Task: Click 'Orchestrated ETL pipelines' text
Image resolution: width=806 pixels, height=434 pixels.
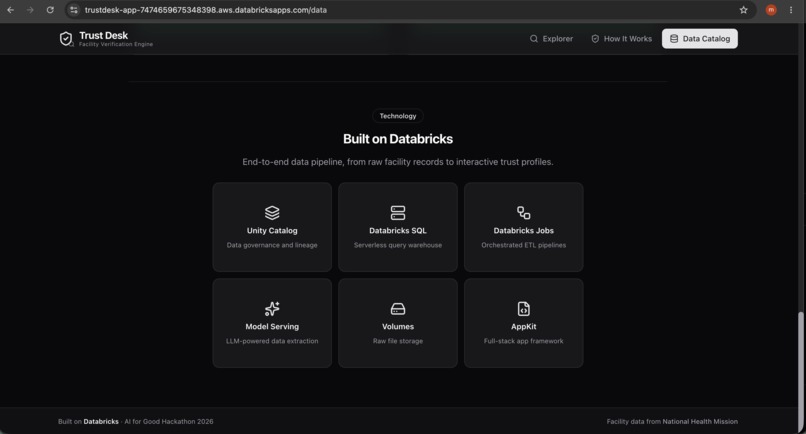Action: tap(523, 245)
